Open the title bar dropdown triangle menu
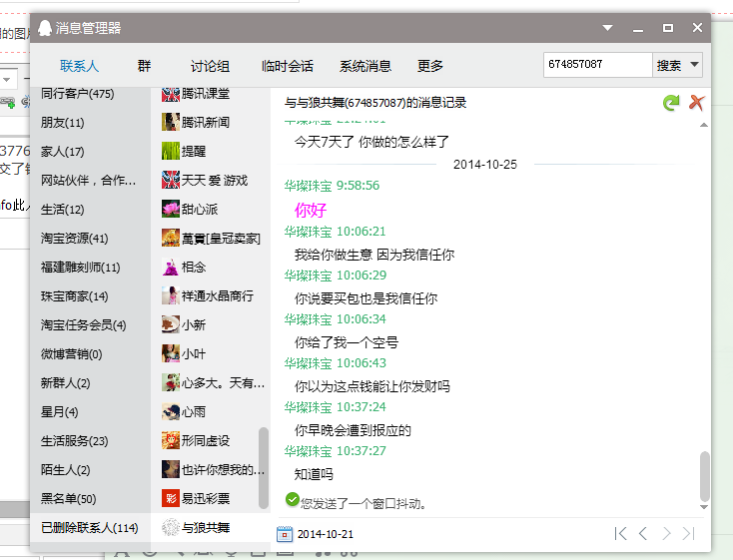Viewport: 733px width, 560px height. coord(608,28)
